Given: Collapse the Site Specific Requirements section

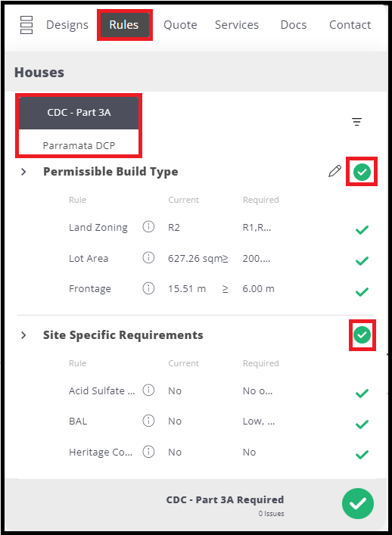Looking at the screenshot, I should [x=23, y=335].
